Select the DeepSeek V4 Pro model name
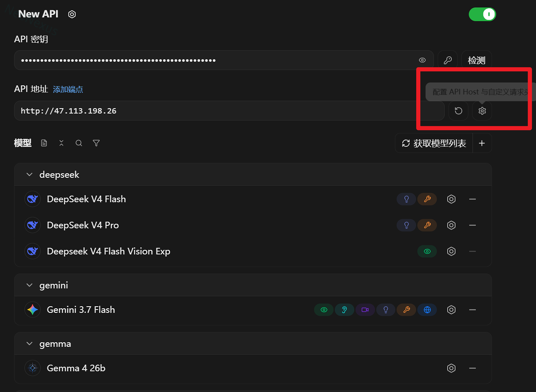The image size is (536, 392). click(83, 225)
